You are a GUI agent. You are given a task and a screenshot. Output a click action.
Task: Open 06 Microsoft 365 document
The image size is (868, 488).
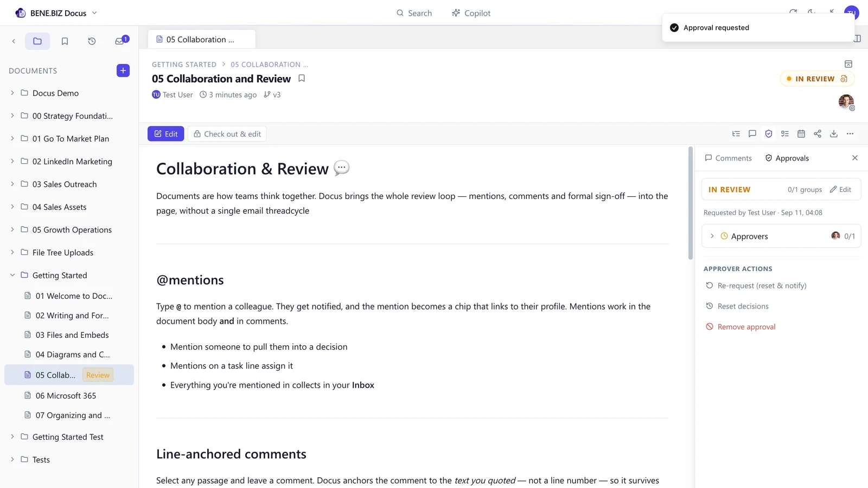69,396
